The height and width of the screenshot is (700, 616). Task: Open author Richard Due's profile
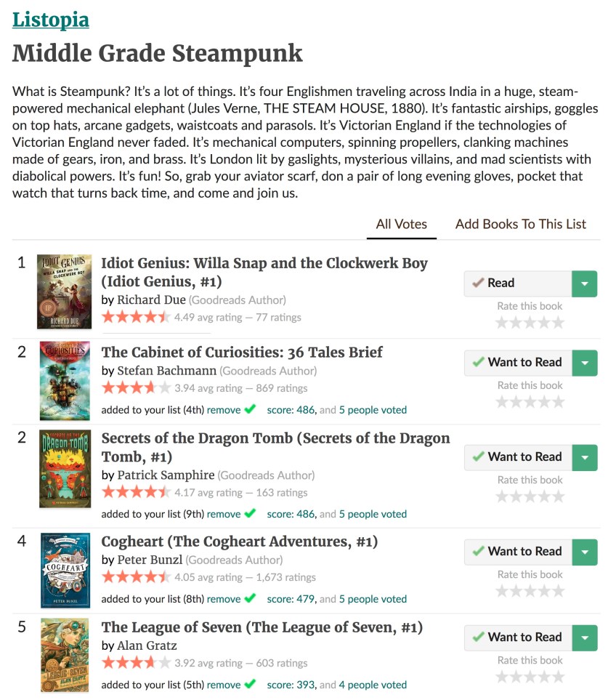coord(151,299)
